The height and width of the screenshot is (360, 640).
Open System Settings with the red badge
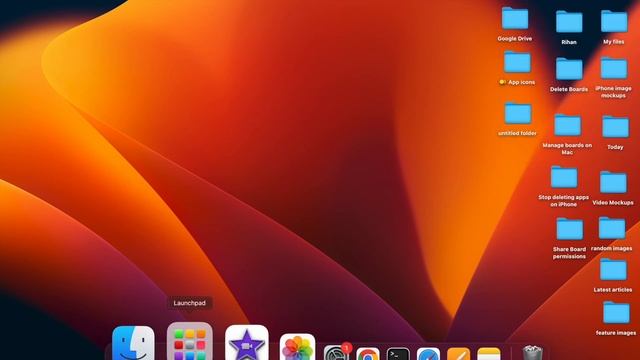[x=336, y=353]
